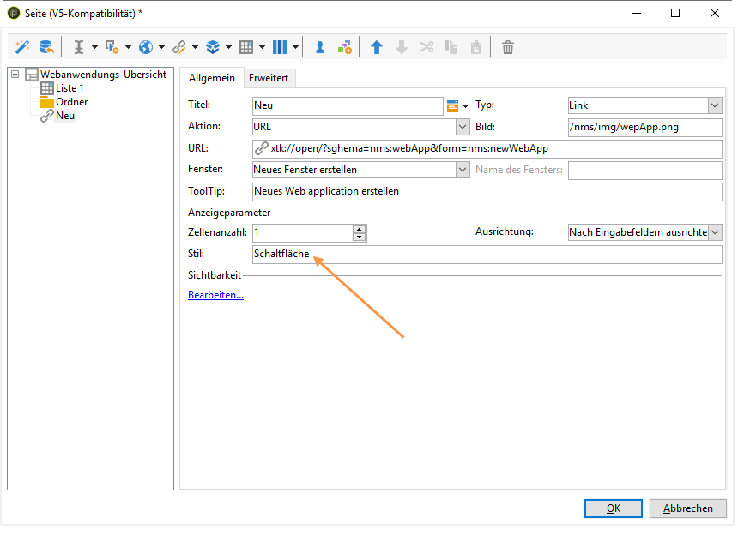Click the OK button
This screenshot has height=547, width=756.
tap(614, 508)
